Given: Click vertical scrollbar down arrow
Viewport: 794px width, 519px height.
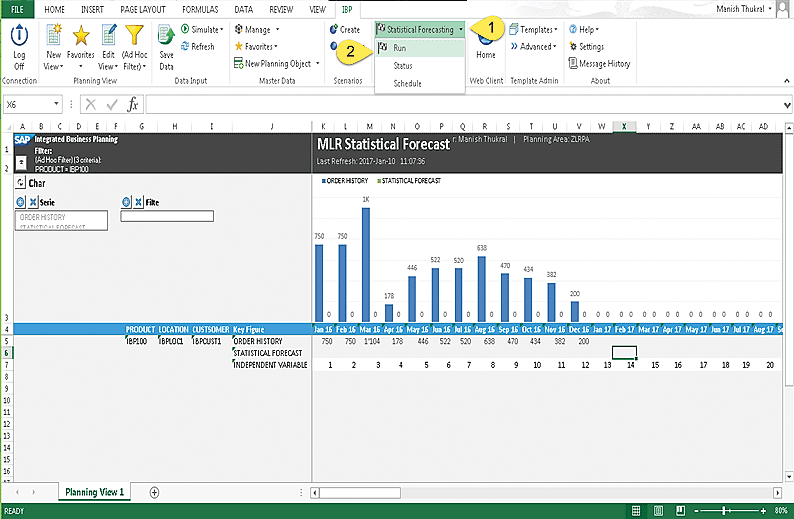Looking at the screenshot, I should coord(789,476).
